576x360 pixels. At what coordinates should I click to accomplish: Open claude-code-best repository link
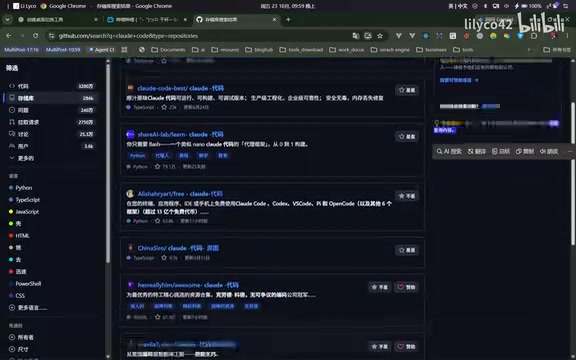180,88
